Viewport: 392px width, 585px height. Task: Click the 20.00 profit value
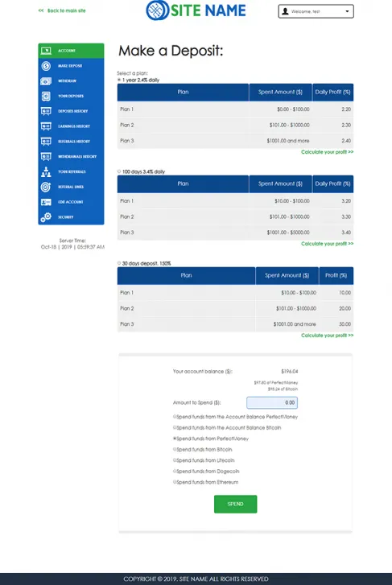[x=345, y=308]
